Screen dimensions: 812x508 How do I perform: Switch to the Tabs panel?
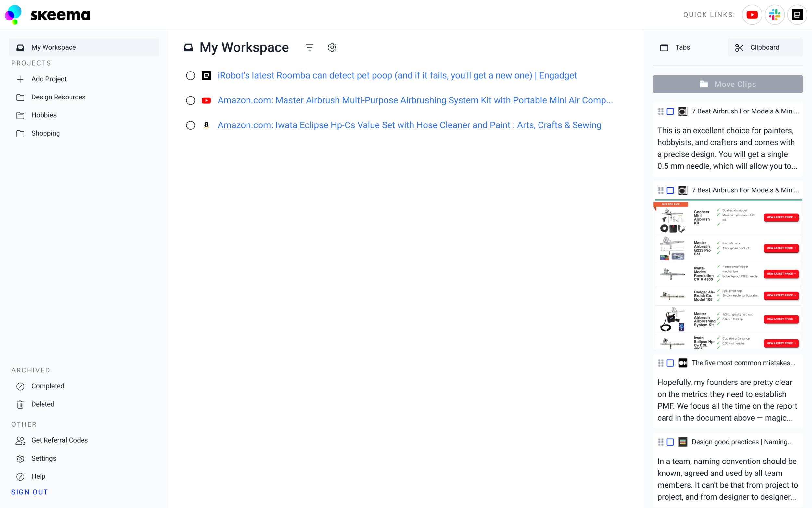click(x=690, y=47)
